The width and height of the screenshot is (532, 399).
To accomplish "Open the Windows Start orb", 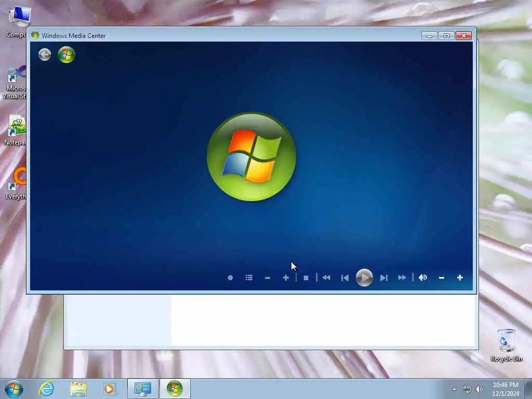I will (14, 389).
